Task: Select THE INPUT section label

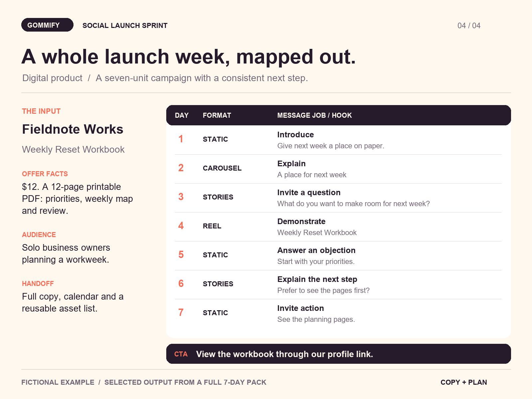Action: point(41,111)
